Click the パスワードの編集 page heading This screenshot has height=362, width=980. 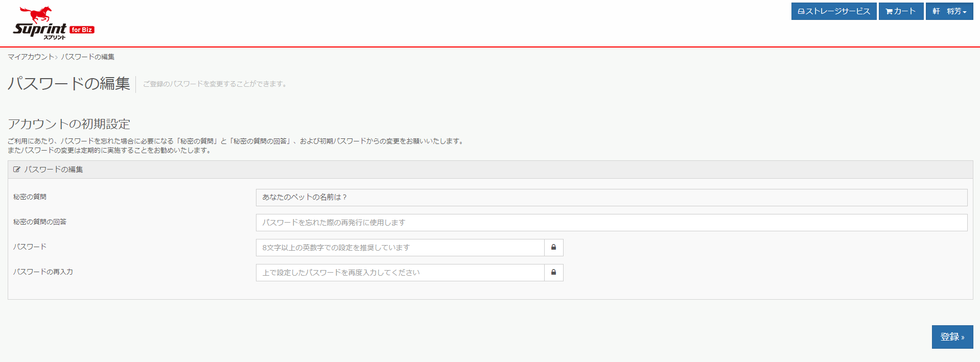click(x=69, y=83)
